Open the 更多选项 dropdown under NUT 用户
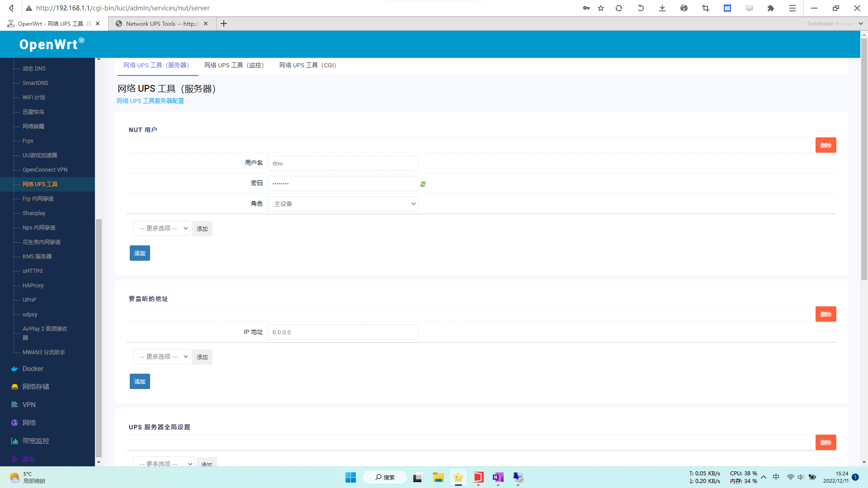868x488 pixels. (x=161, y=228)
